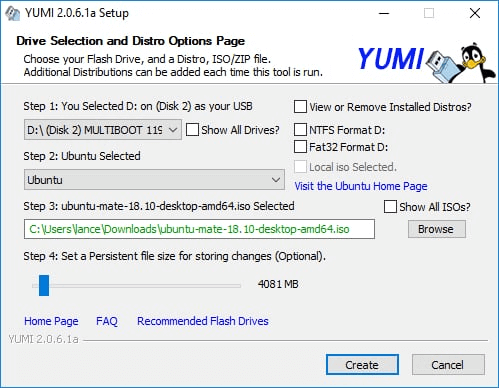Click the YUMI penguin USB logo

coord(426,62)
